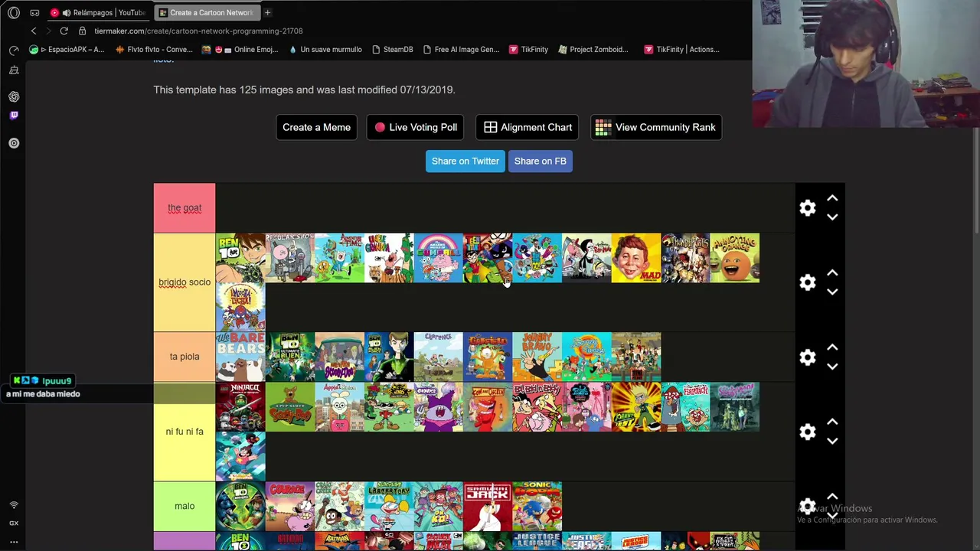Select Uncle Grandpa image

389,258
